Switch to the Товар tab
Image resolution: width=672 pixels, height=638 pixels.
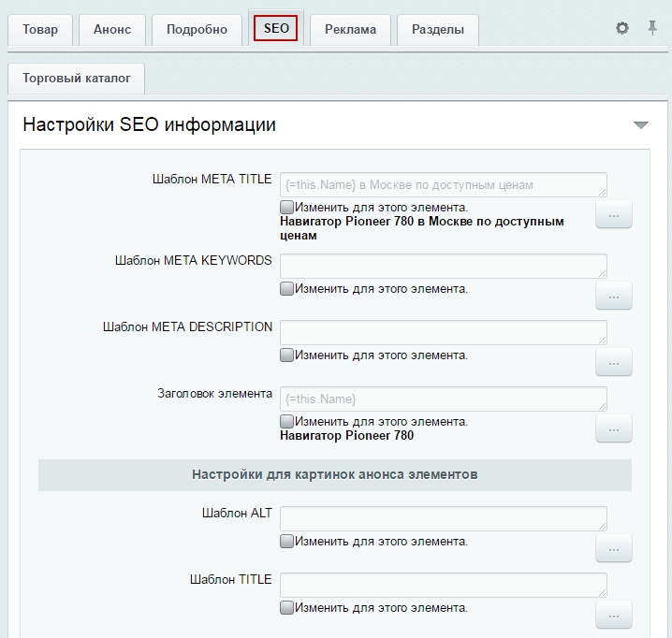(40, 30)
